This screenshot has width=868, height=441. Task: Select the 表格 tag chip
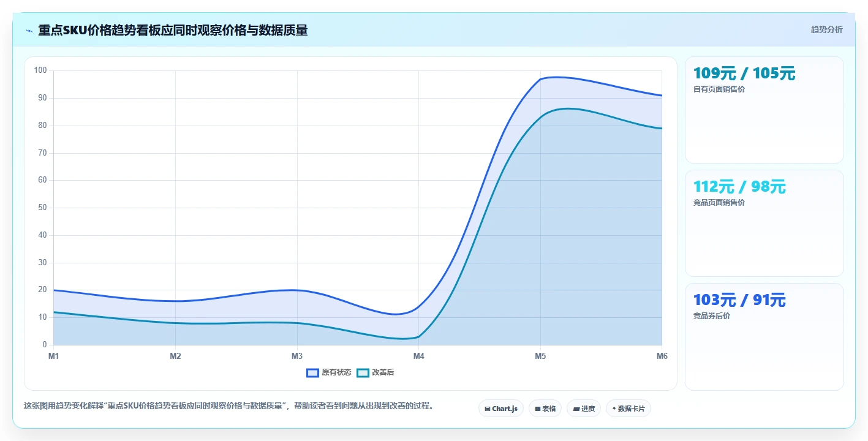coord(545,409)
